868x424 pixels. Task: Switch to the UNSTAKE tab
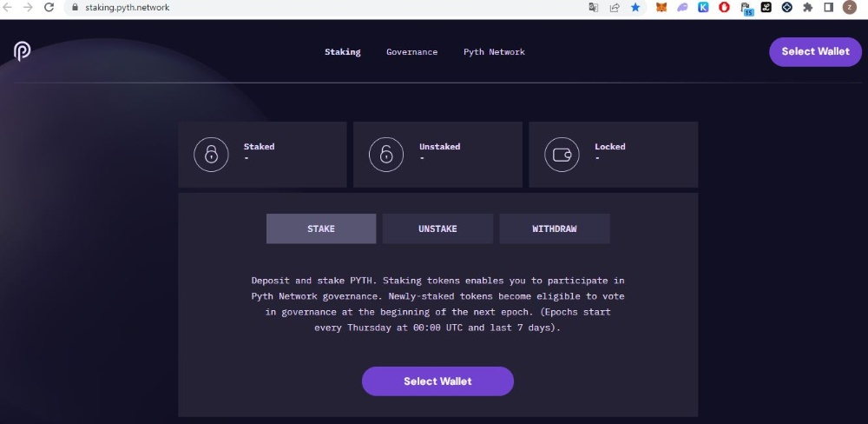[x=437, y=229]
